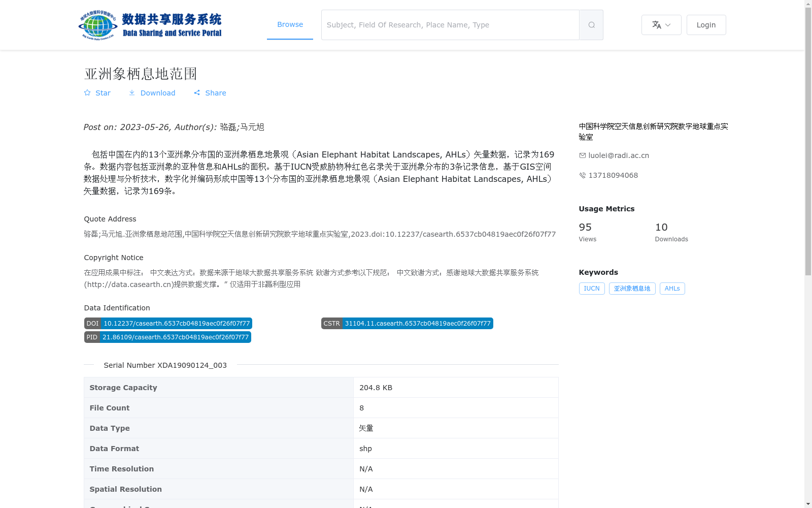812x508 pixels.
Task: Click the PID identifier badge
Action: coord(167,337)
